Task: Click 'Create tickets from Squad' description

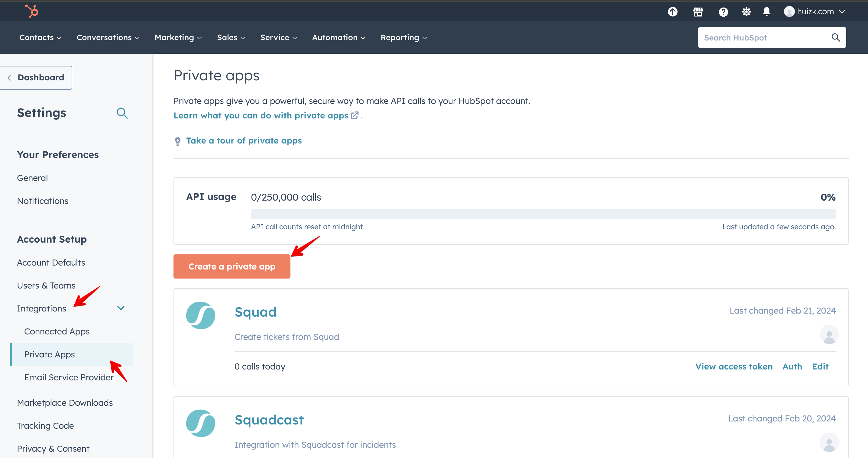Action: point(287,337)
